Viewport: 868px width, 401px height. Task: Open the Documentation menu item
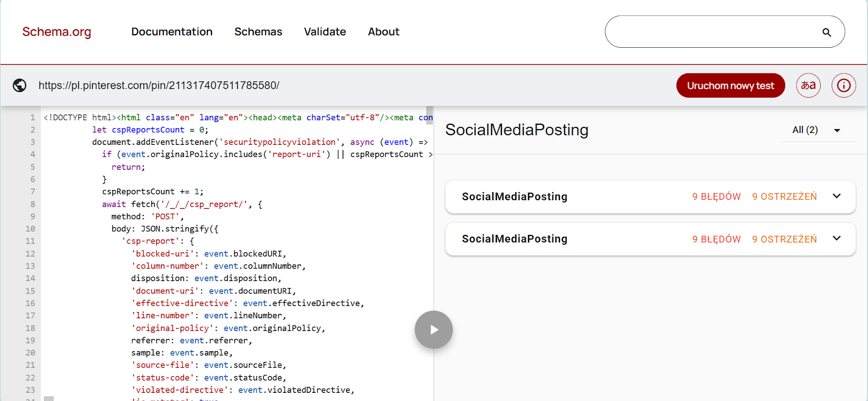(x=172, y=32)
